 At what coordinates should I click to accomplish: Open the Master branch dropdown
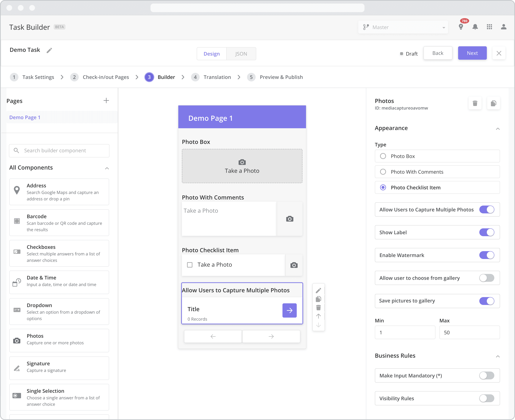[x=403, y=27]
